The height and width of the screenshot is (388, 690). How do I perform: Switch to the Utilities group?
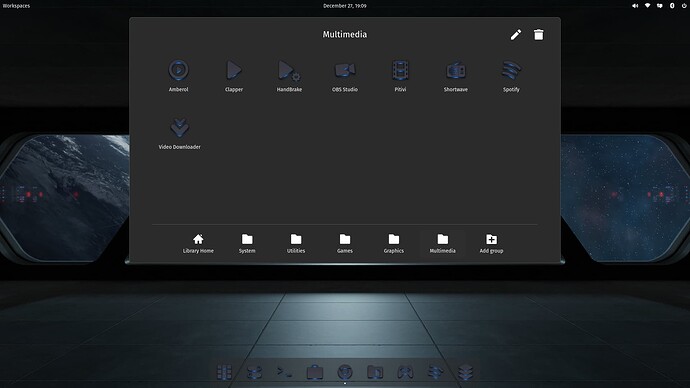(296, 243)
